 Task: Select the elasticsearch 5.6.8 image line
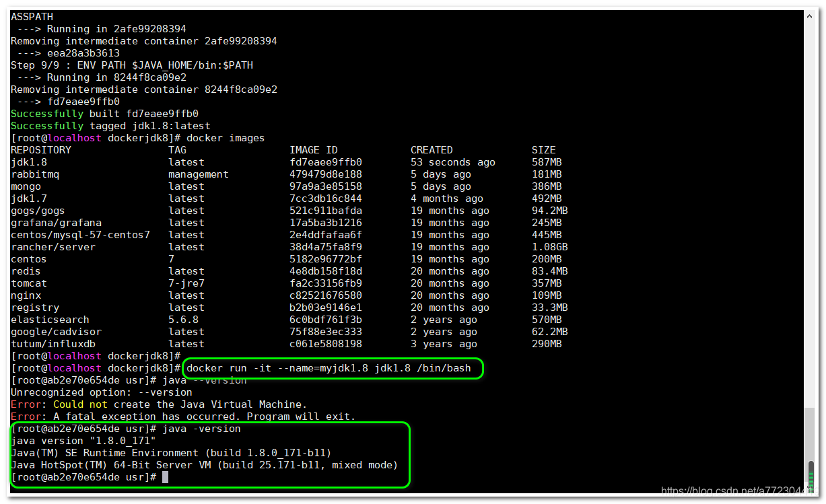(50, 319)
